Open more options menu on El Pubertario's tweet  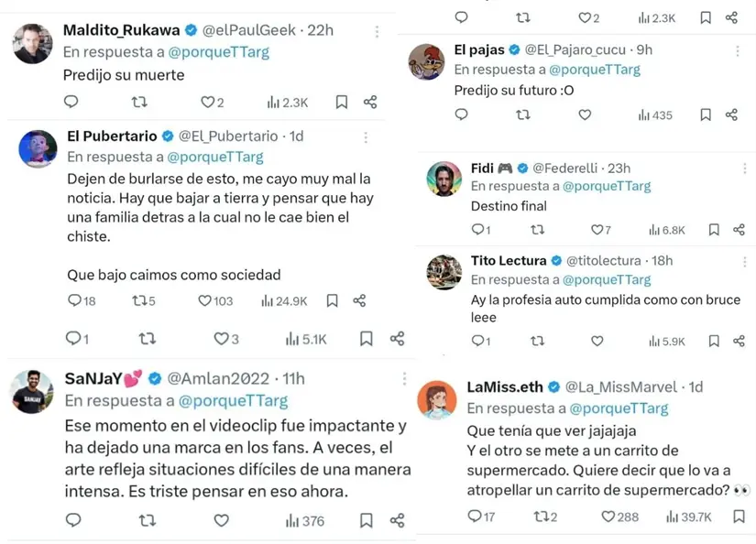(x=365, y=137)
